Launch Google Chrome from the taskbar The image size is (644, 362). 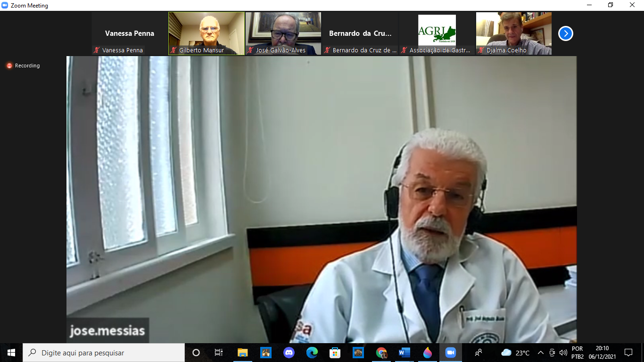pos(381,353)
